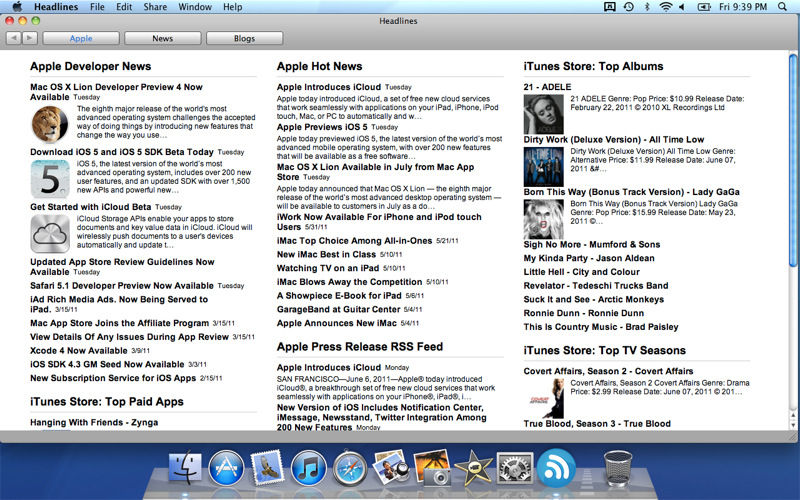Open Time Machine menu bar icon
Image resolution: width=800 pixels, height=500 pixels.
pyautogui.click(x=629, y=7)
